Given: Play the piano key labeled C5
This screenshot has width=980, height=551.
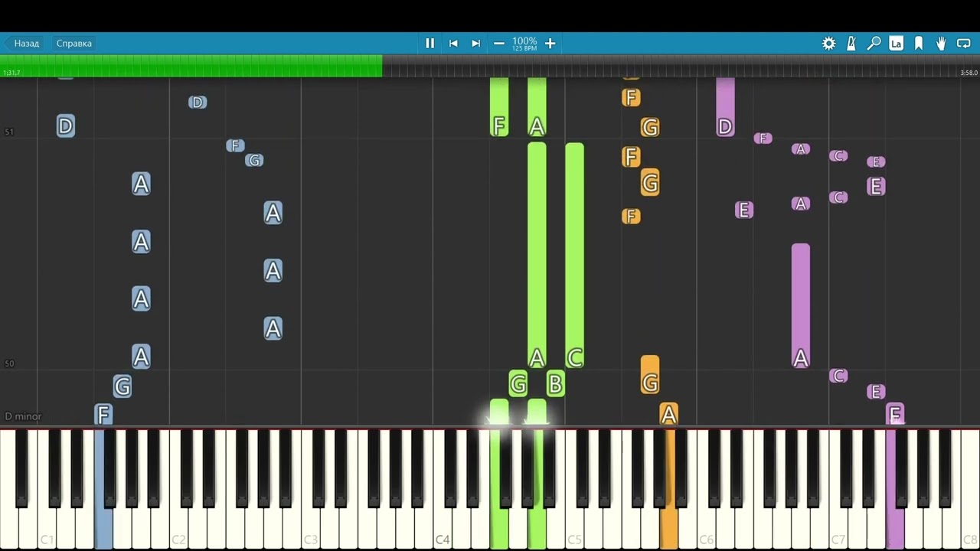Looking at the screenshot, I should pyautogui.click(x=573, y=528).
